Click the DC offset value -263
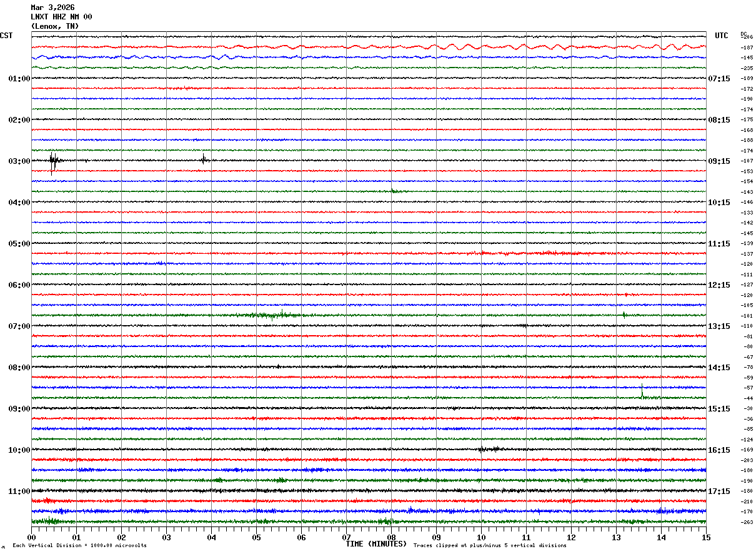Image resolution: width=756 pixels, height=554 pixels. coord(746,522)
